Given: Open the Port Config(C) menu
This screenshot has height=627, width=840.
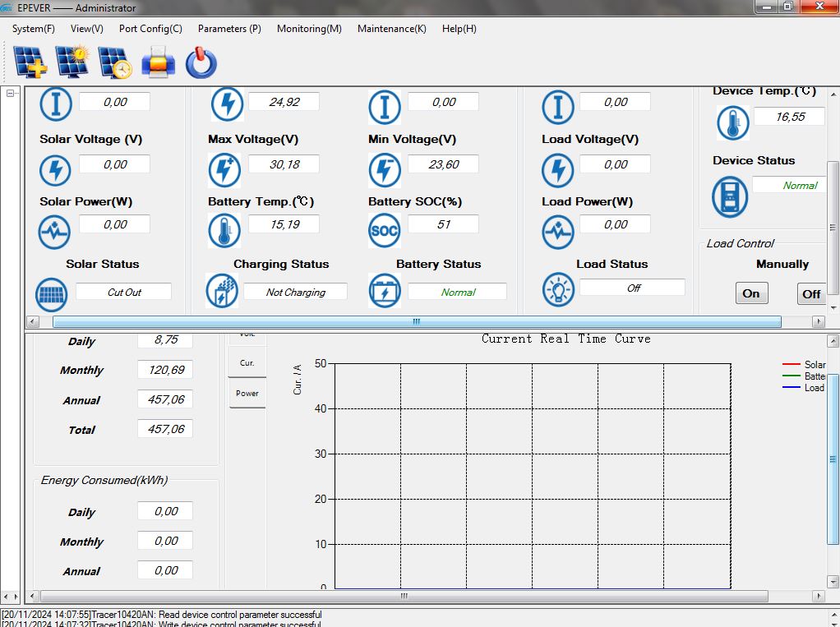Looking at the screenshot, I should point(150,29).
